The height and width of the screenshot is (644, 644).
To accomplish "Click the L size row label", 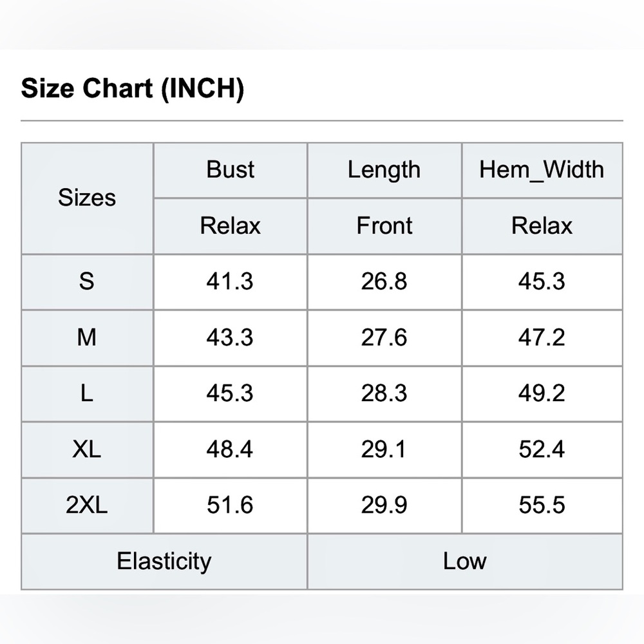I will coord(87,393).
